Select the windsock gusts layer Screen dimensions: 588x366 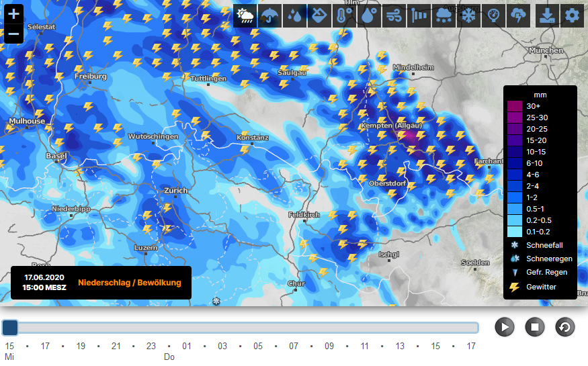(x=419, y=15)
